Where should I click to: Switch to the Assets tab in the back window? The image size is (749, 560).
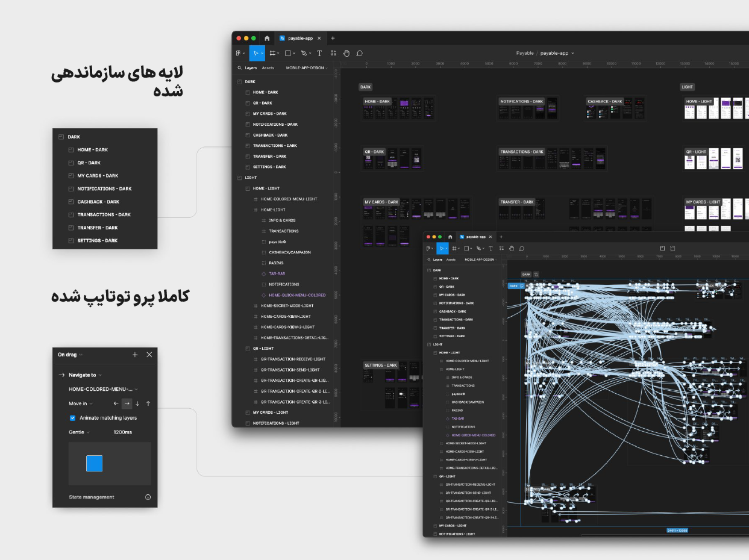(268, 68)
